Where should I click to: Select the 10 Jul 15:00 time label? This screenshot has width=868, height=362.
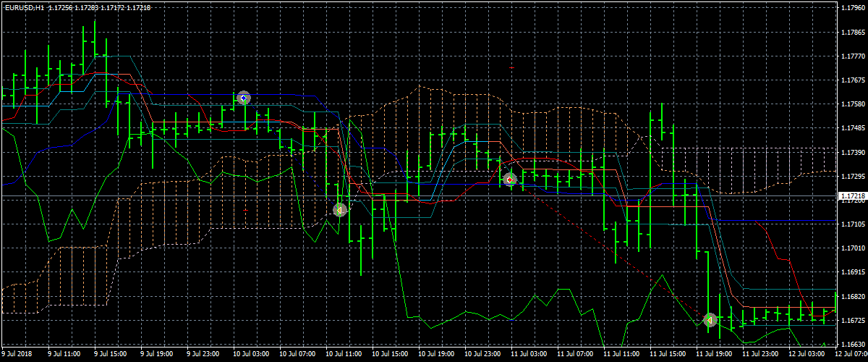click(388, 355)
